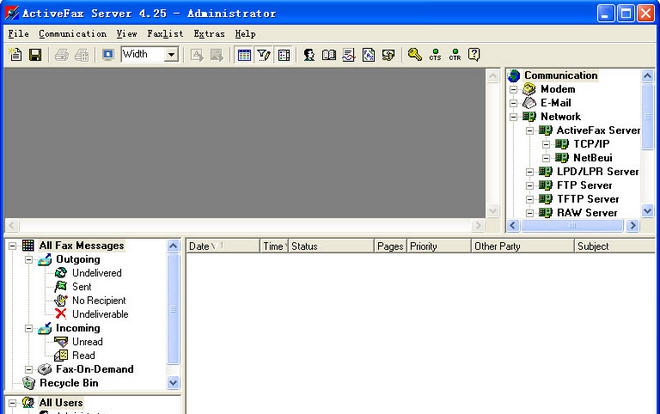Select the Fax-On-Demand folder
The height and width of the screenshot is (414, 660).
95,369
